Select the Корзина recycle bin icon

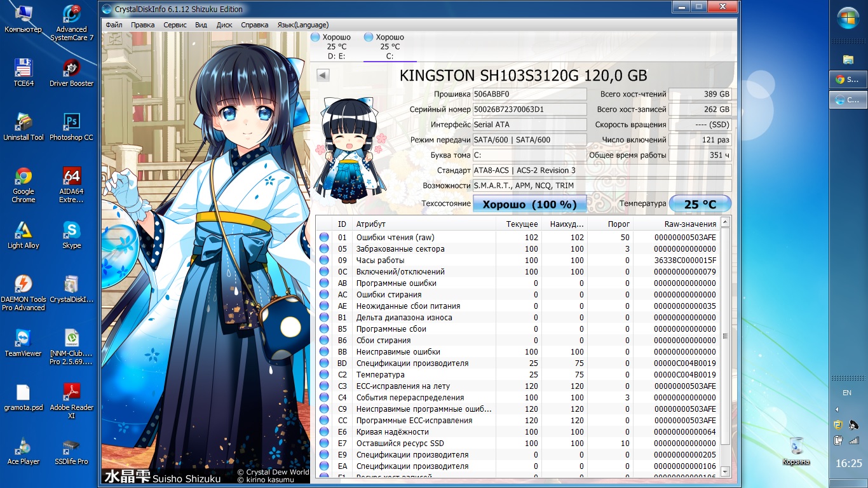tap(796, 451)
